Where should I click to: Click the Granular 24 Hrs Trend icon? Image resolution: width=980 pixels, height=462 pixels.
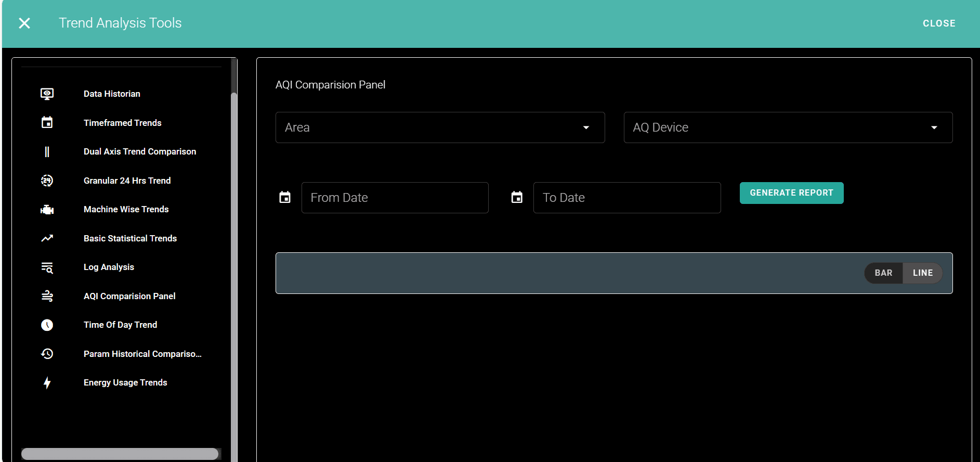click(x=47, y=181)
